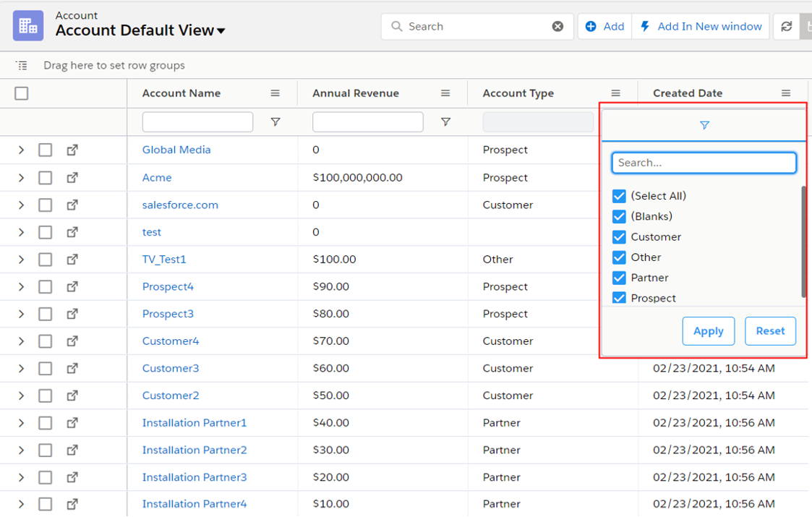Tick the Acme row checkbox

coord(45,178)
